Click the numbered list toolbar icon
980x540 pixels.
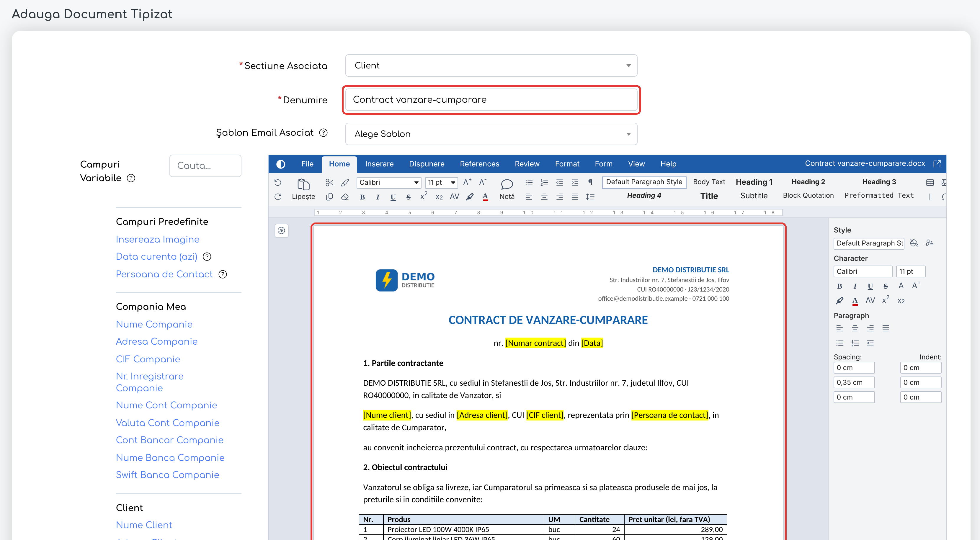coord(544,183)
